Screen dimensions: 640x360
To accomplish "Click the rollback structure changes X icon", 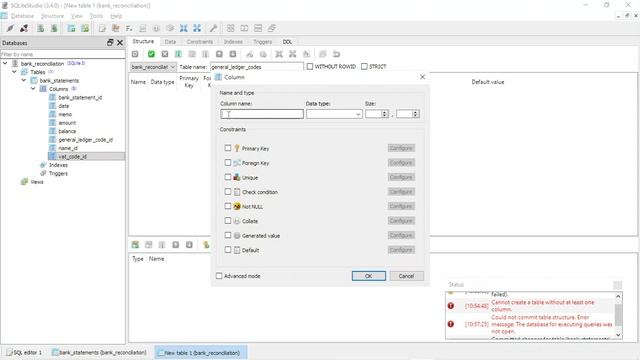I will (165, 54).
